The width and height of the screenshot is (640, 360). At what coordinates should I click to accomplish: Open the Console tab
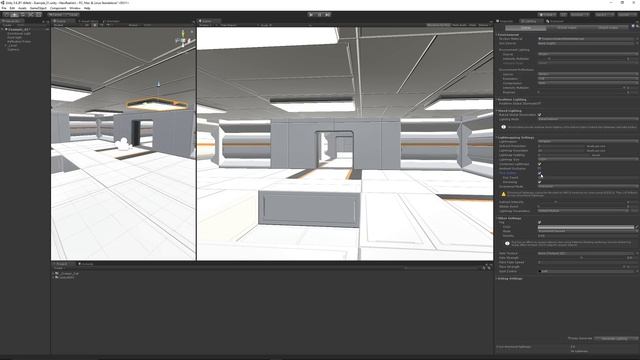pos(87,264)
